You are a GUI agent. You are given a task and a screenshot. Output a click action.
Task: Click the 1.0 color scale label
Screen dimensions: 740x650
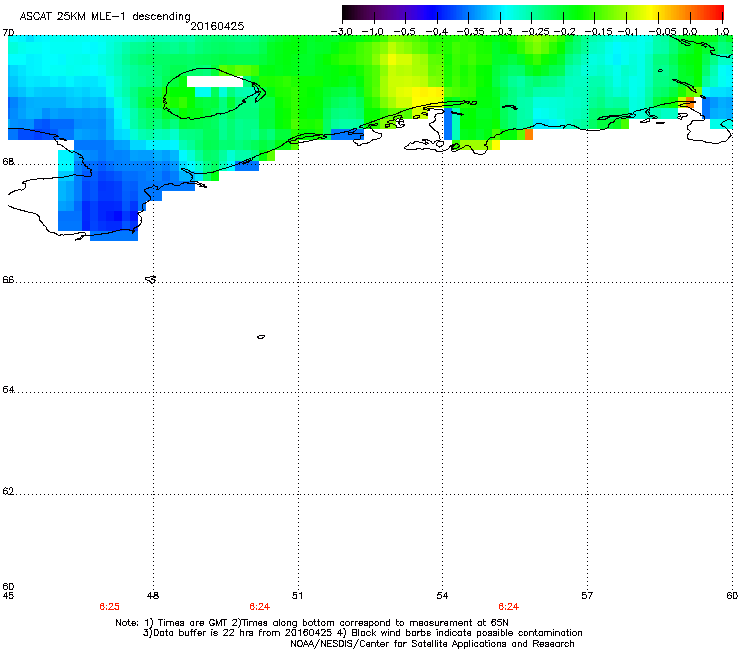(722, 32)
